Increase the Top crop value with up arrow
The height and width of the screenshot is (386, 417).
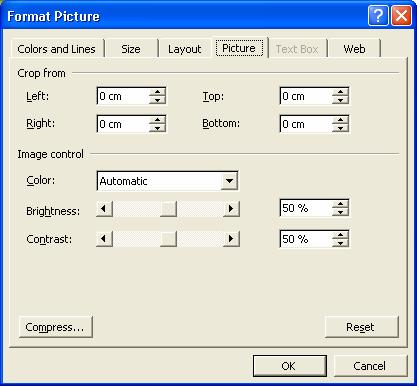tap(340, 92)
